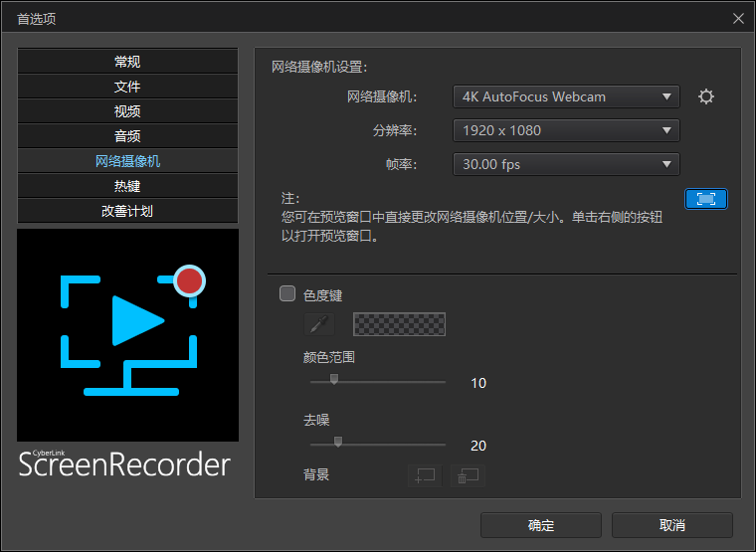Click the 取消 button

point(672,525)
